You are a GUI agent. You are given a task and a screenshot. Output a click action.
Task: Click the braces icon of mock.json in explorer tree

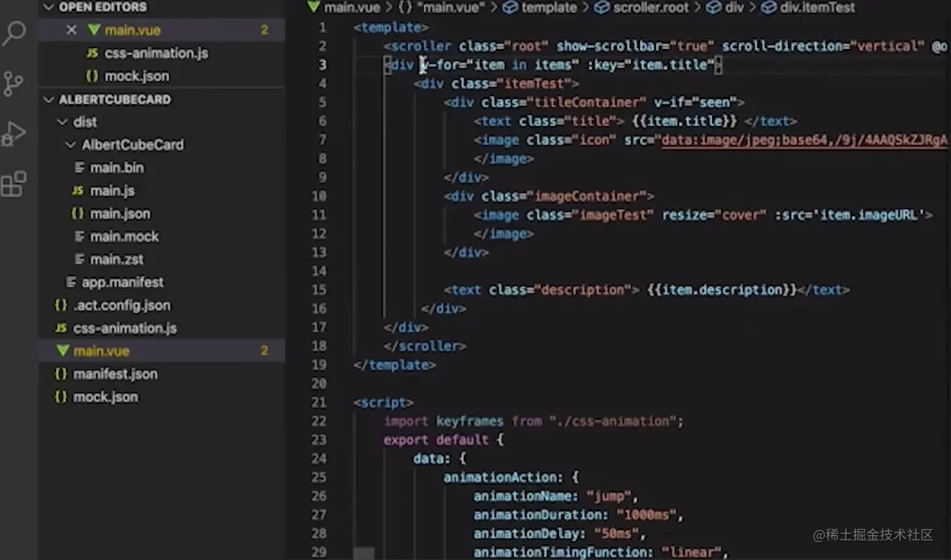[61, 397]
